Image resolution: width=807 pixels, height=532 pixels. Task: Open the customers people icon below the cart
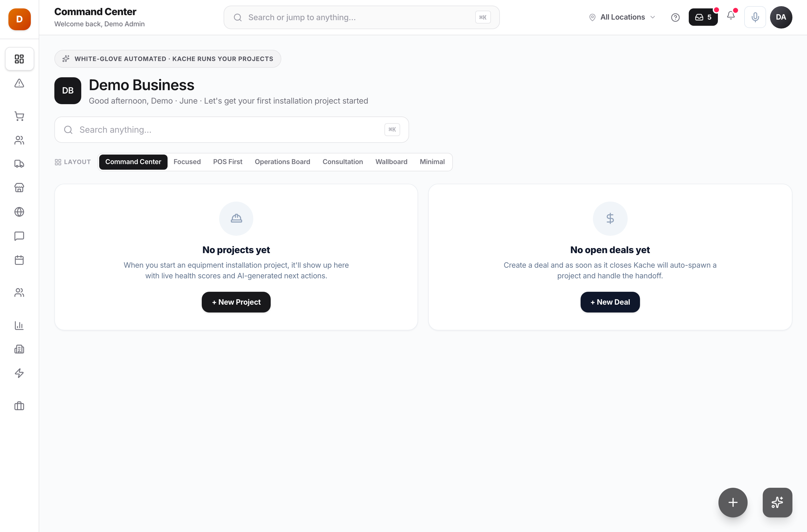point(19,140)
